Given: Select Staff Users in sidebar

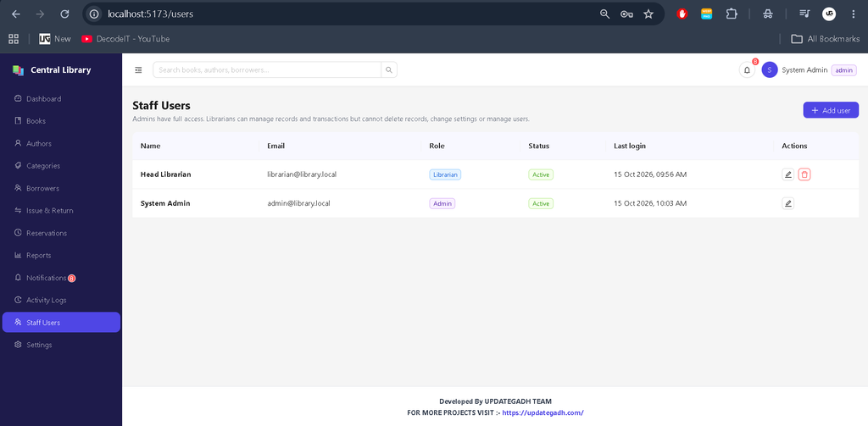Looking at the screenshot, I should click(x=61, y=323).
